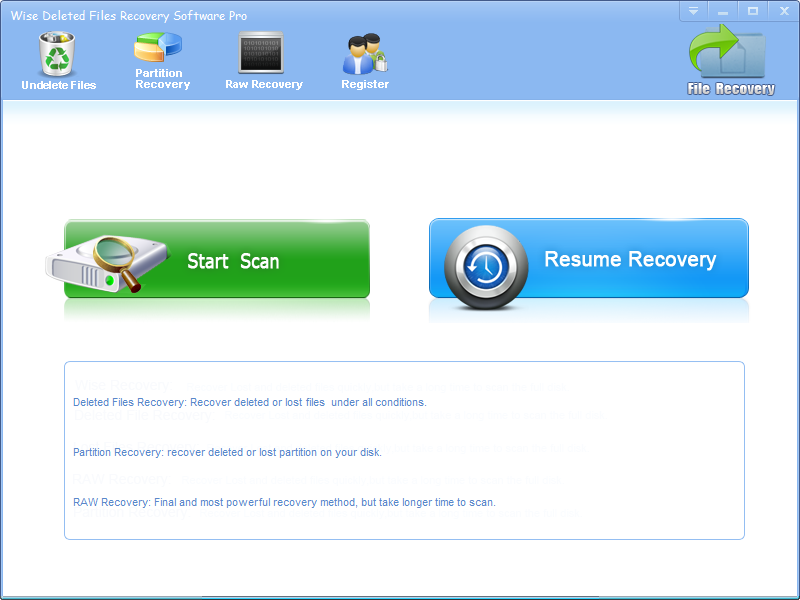Screen dimensions: 800x600
Task: Click the magnifier drive graphic on Start Scan
Action: pyautogui.click(x=110, y=258)
